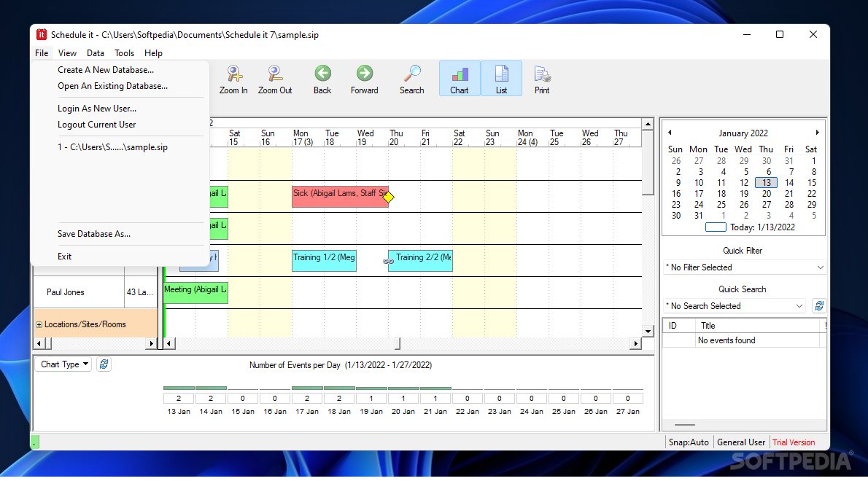Select January 31 in the calendar
The width and height of the screenshot is (868, 481).
[699, 216]
